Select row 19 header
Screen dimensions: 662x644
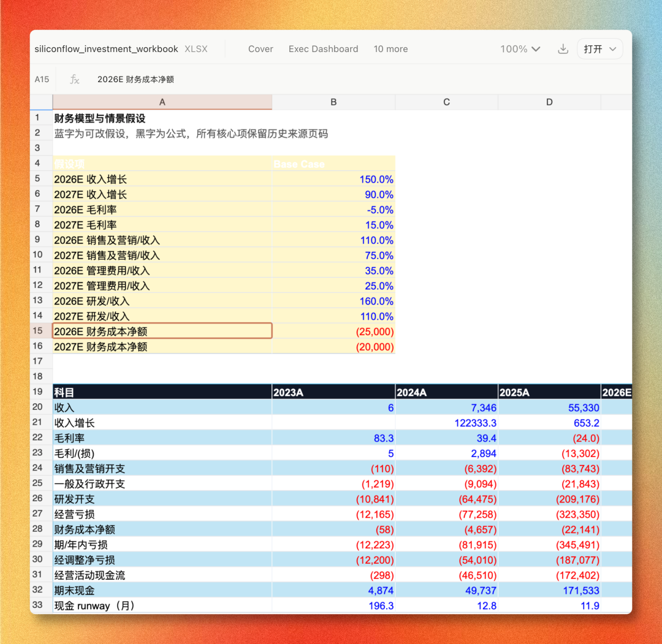tap(41, 392)
